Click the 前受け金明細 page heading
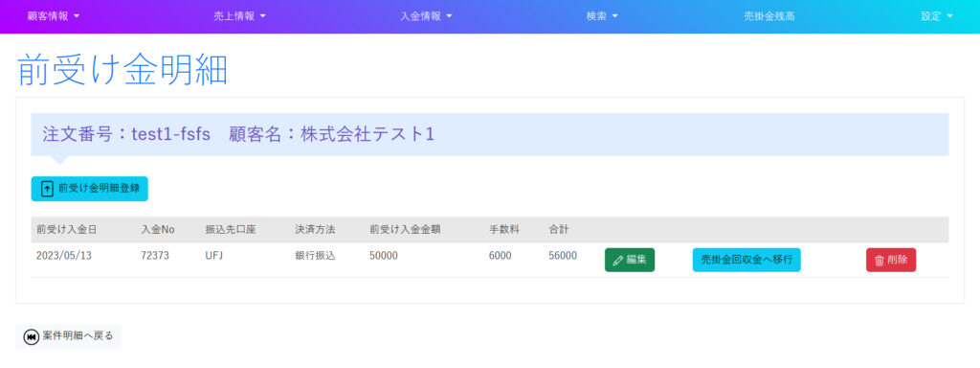 pyautogui.click(x=122, y=70)
